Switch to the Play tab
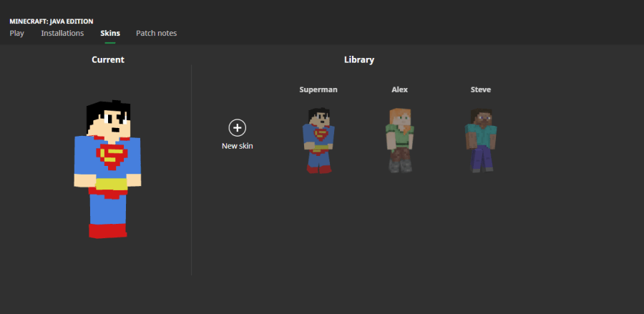644x314 pixels. click(16, 33)
